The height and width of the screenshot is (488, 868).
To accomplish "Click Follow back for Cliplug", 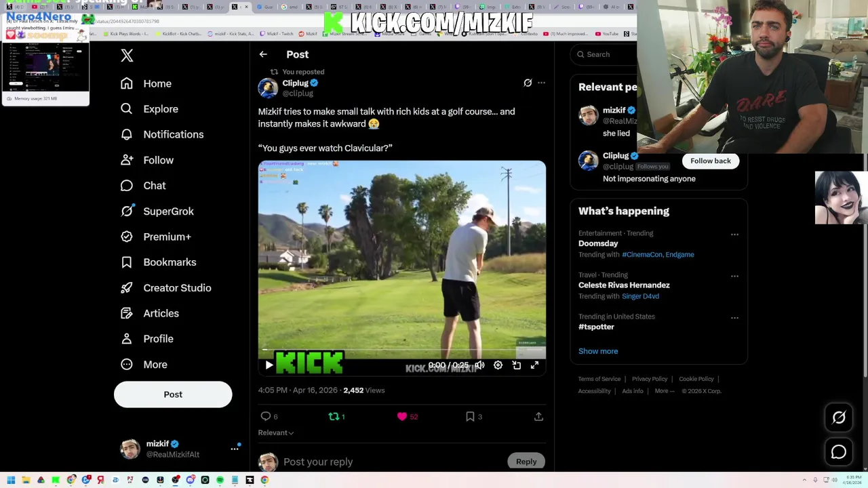I will pyautogui.click(x=711, y=161).
